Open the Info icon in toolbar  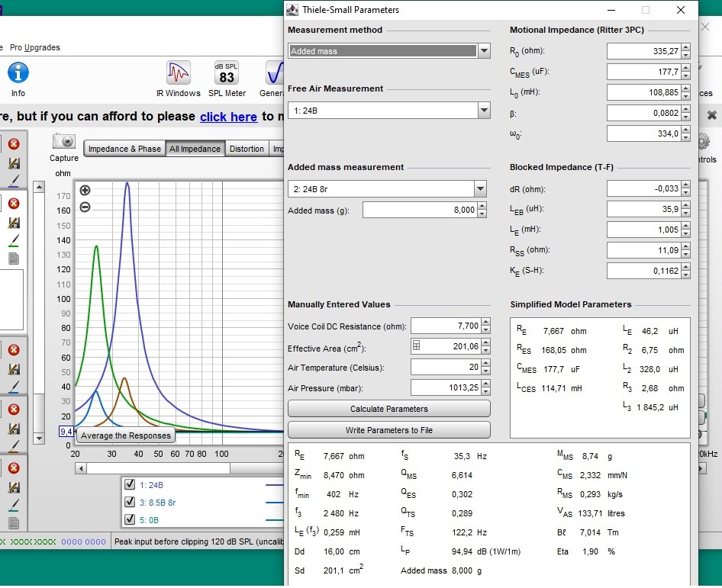(x=18, y=73)
